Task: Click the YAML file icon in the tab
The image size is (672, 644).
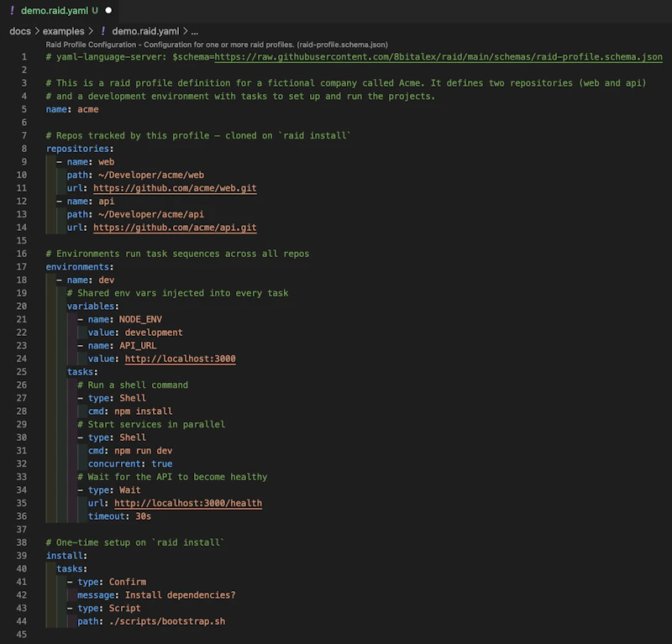Action: [x=12, y=10]
